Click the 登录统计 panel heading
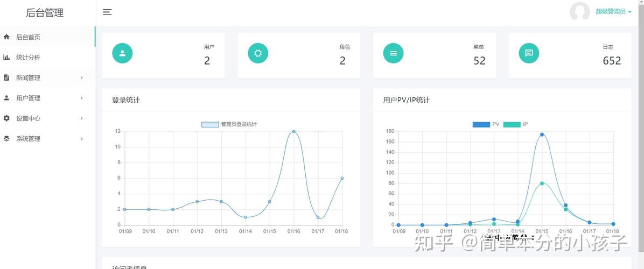 [x=125, y=100]
